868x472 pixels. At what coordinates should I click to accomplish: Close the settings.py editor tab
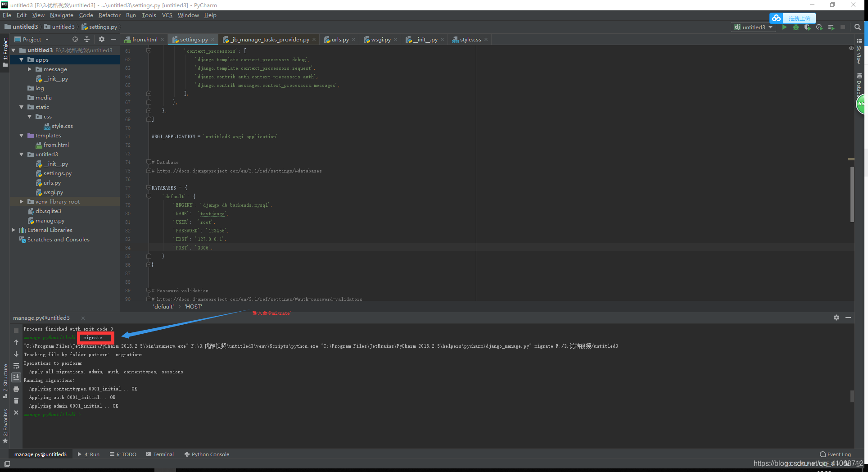coord(213,40)
